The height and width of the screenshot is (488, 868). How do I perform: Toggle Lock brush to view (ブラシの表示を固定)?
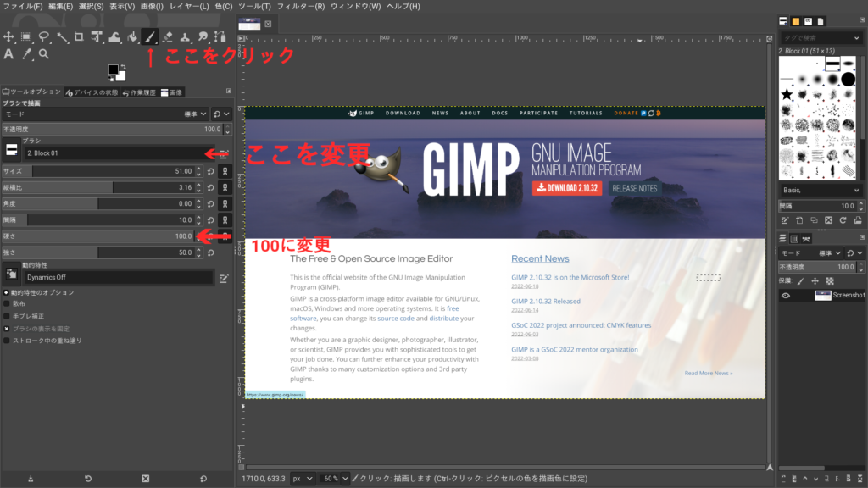[7, 329]
